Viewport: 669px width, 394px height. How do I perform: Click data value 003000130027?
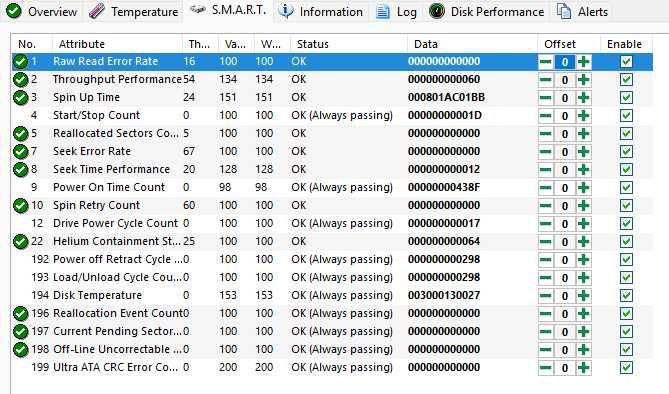pyautogui.click(x=444, y=295)
